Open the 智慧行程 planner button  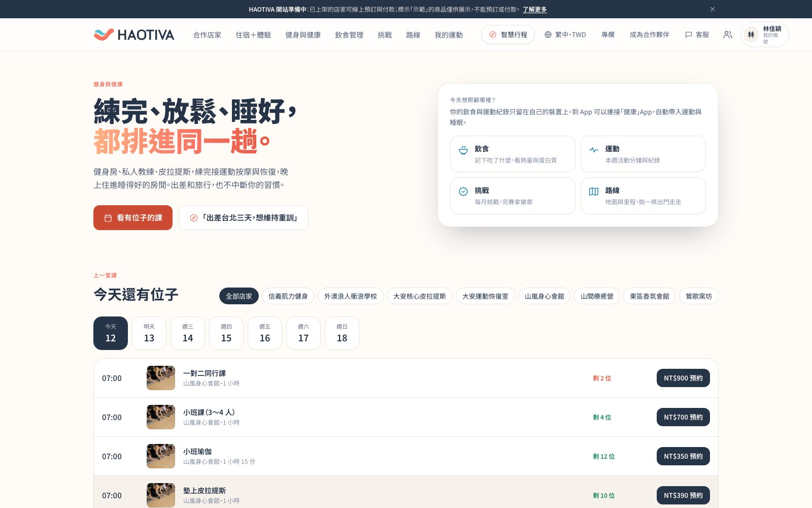click(x=508, y=35)
